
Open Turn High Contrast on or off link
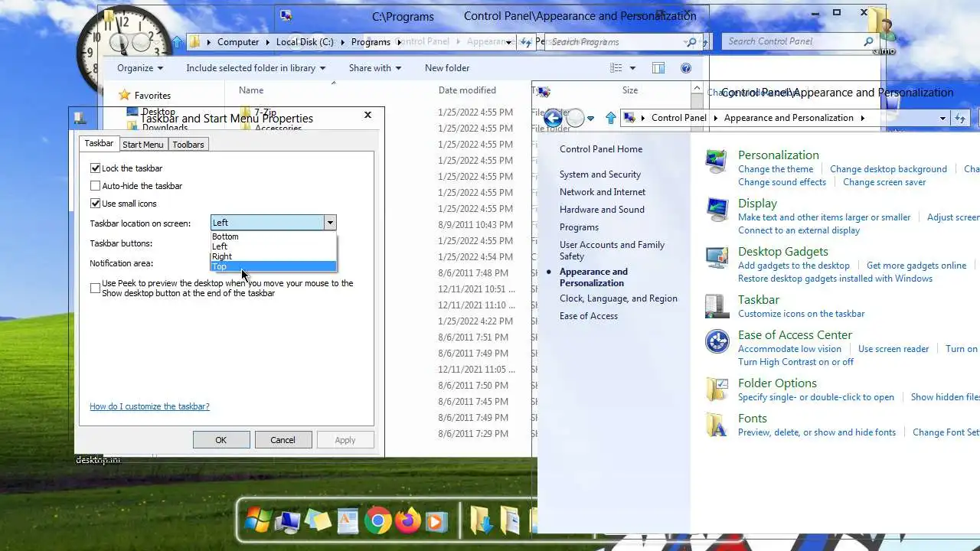coord(795,362)
